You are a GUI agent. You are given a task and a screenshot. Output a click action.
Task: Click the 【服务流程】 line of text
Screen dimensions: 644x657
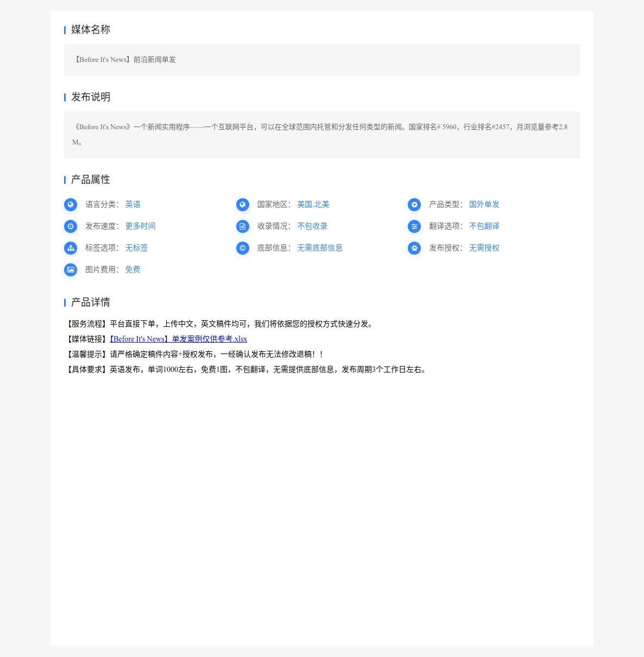pyautogui.click(x=219, y=324)
